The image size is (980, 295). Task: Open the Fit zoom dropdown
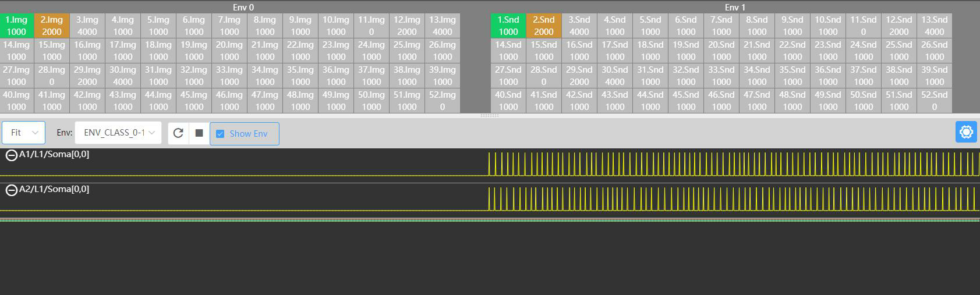pos(24,133)
